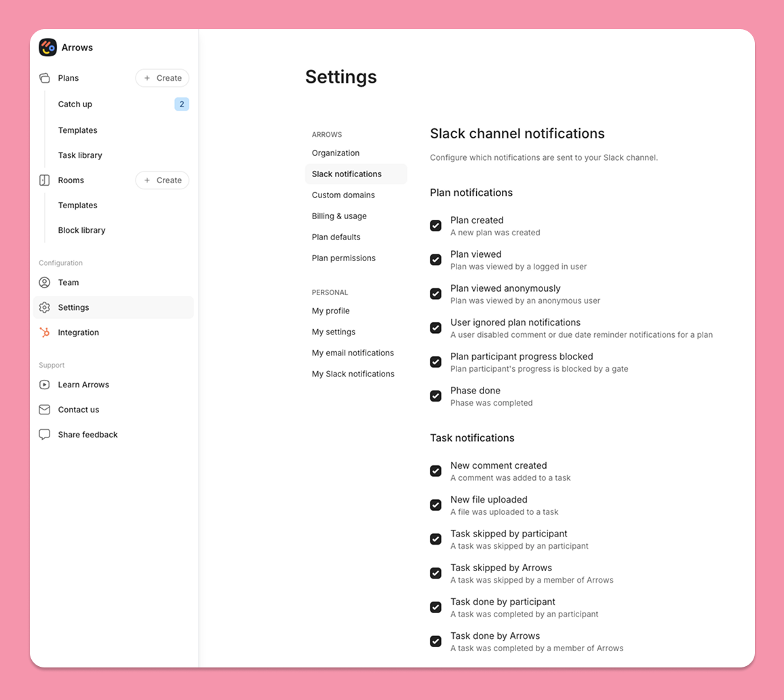Viewport: 784px width, 700px height.
Task: Create a new room with Create button
Action: pos(163,180)
